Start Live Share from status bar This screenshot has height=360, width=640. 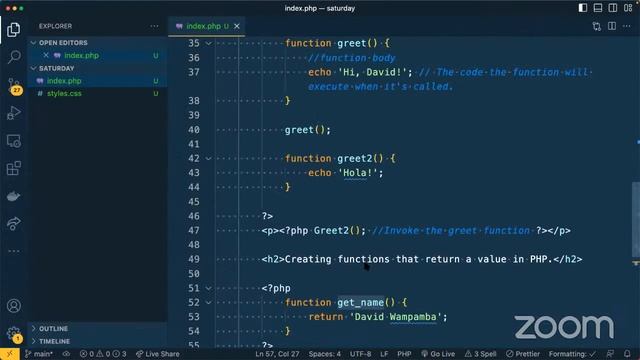[158, 354]
